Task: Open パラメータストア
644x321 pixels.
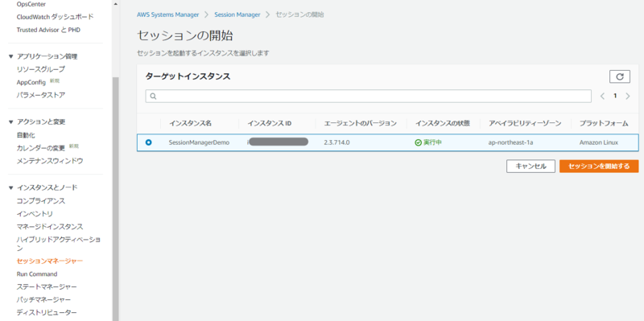Action: 41,95
